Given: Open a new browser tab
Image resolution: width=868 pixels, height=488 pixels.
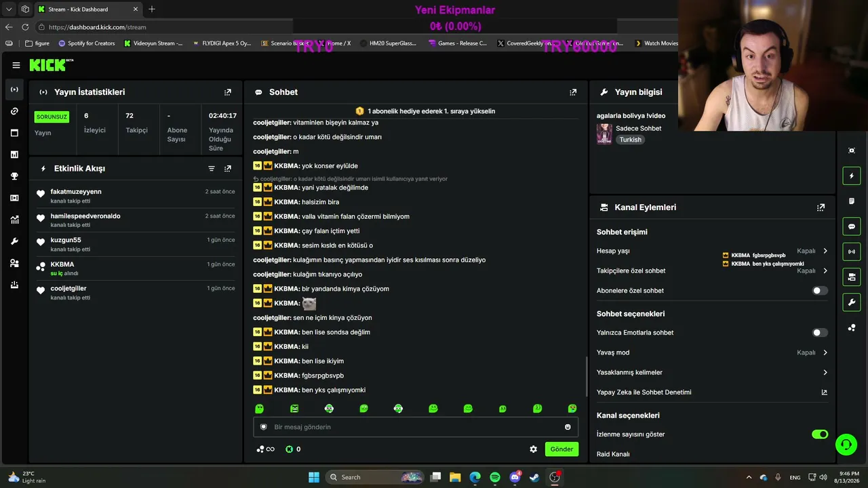Looking at the screenshot, I should pos(152,9).
